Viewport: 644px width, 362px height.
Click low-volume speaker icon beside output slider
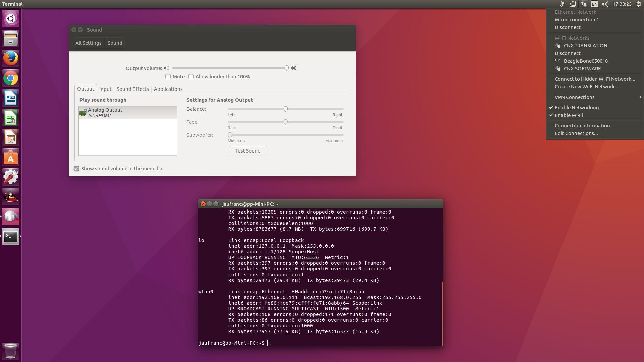pyautogui.click(x=167, y=68)
